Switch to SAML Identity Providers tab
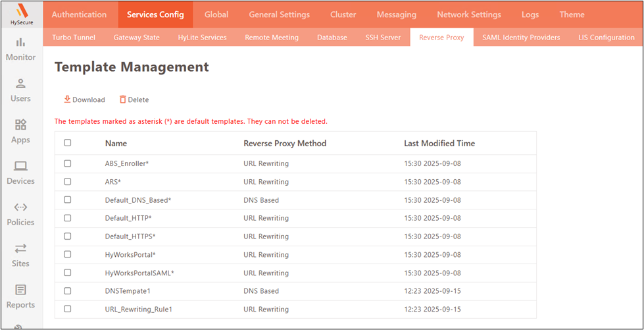Image resolution: width=644 pixels, height=330 pixels. tap(521, 38)
